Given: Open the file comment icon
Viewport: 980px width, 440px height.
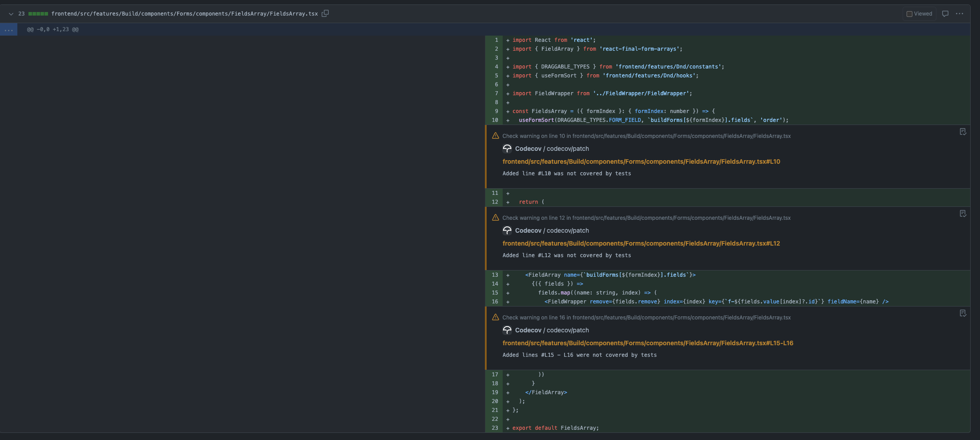Looking at the screenshot, I should (945, 14).
